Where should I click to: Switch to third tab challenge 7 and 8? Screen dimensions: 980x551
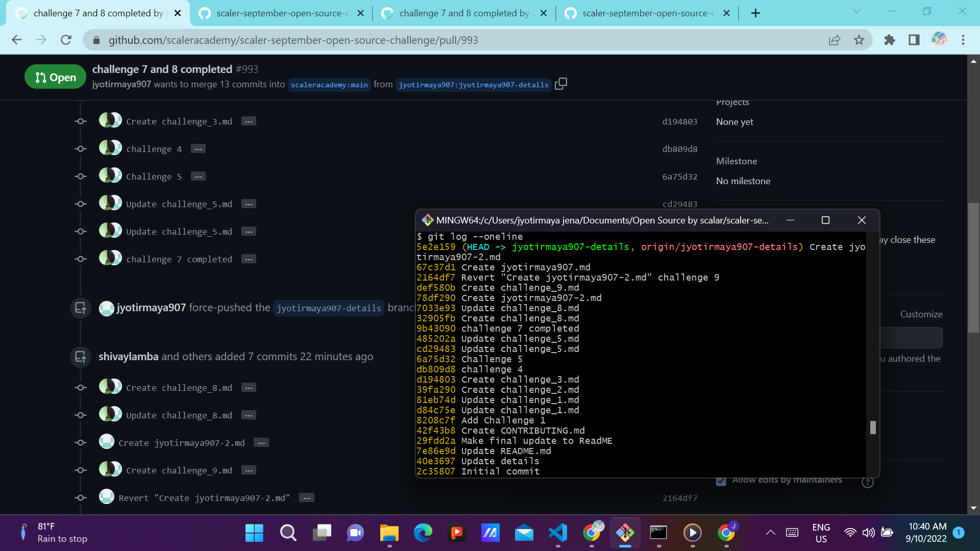pos(464,13)
